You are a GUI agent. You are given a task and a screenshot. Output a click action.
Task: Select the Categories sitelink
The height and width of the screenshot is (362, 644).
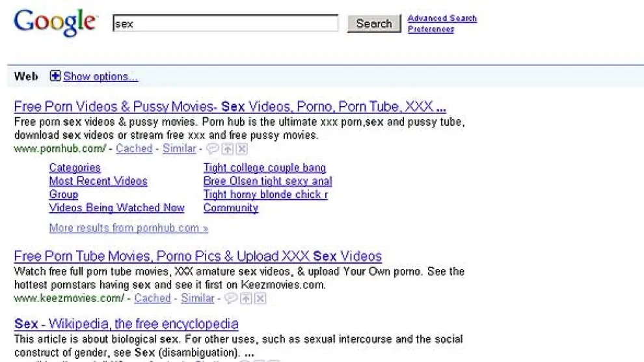click(75, 168)
